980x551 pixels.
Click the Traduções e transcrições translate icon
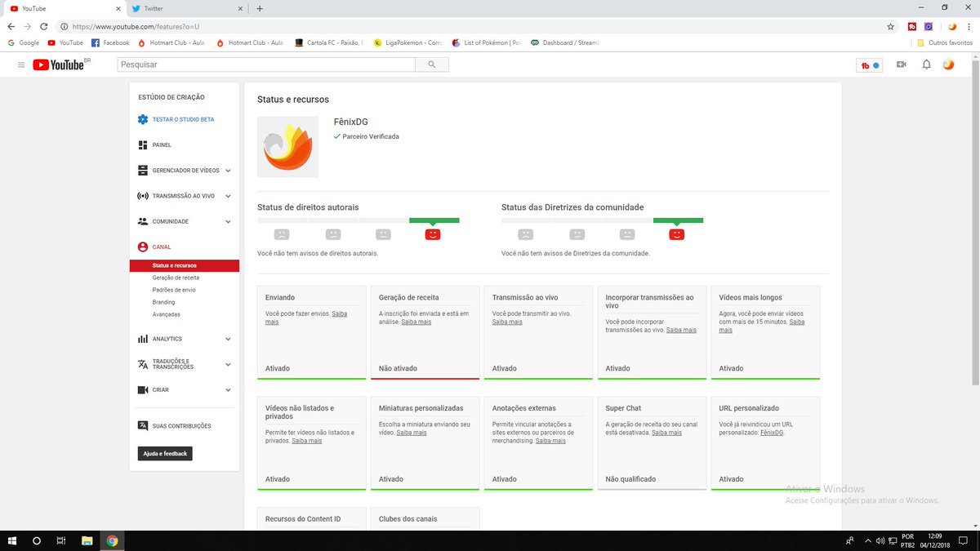143,364
